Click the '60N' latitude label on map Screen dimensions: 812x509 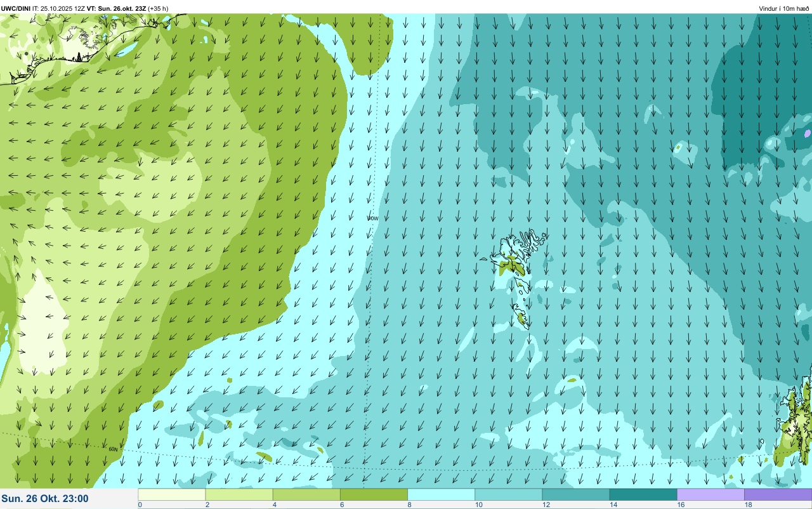coord(113,449)
